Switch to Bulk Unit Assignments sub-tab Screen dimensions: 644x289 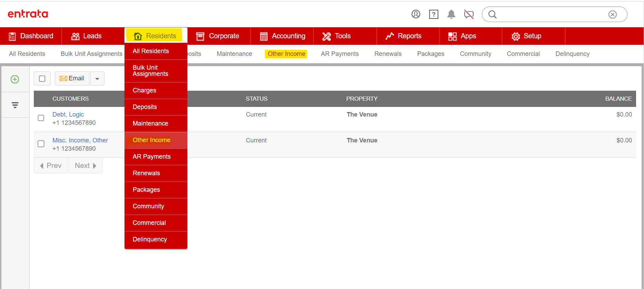tap(91, 54)
